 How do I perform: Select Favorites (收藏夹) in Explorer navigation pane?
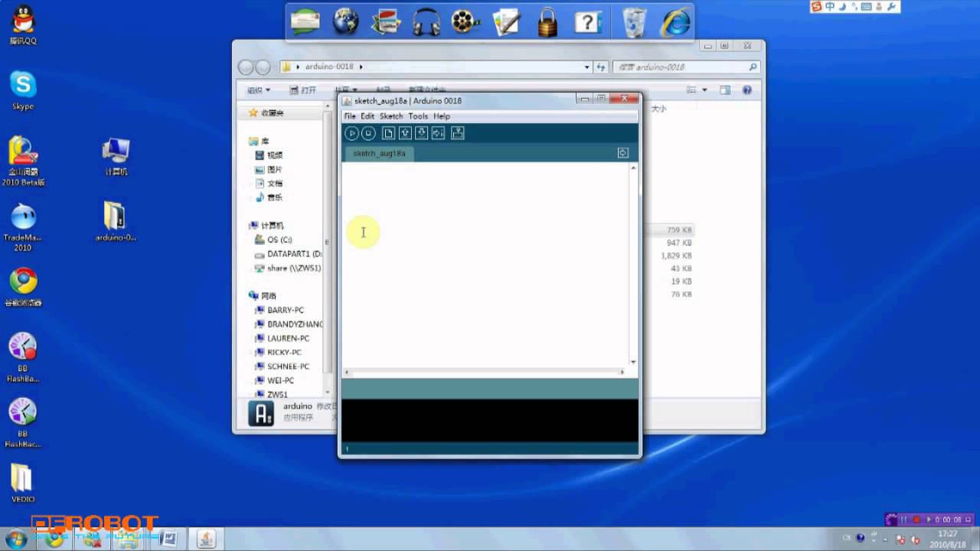266,113
